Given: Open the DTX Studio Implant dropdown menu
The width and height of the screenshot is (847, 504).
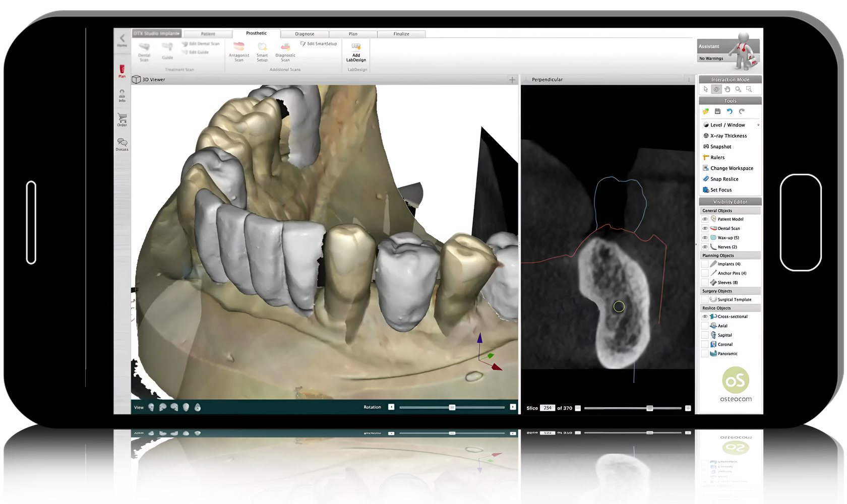Looking at the screenshot, I should (157, 34).
